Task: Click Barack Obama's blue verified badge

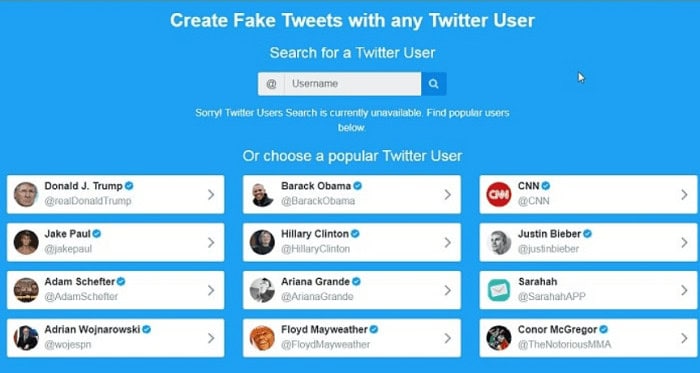Action: (358, 186)
